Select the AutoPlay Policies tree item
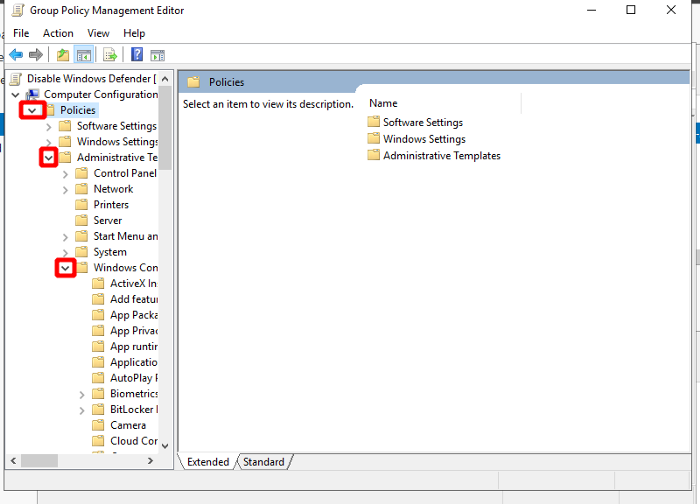This screenshot has width=700, height=504. (x=134, y=378)
